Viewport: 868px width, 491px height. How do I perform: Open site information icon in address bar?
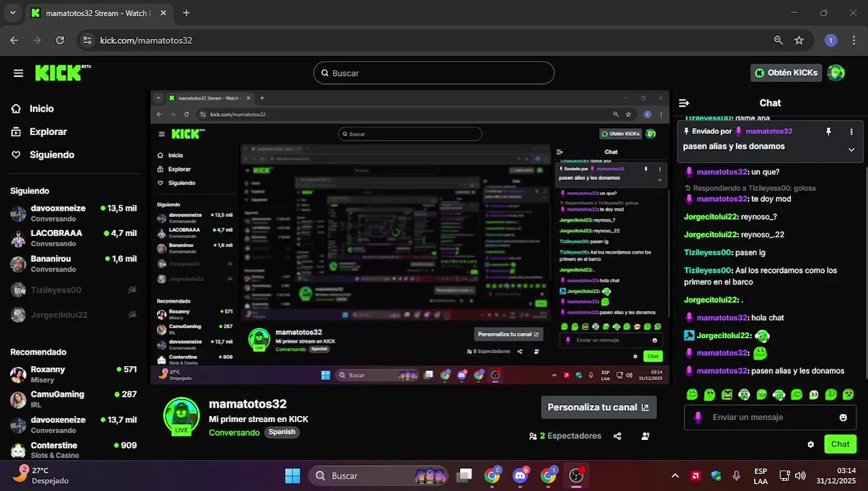pyautogui.click(x=87, y=40)
